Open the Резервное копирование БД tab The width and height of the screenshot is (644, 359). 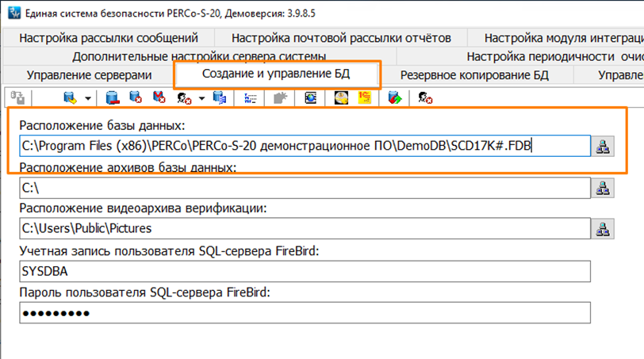coord(474,75)
